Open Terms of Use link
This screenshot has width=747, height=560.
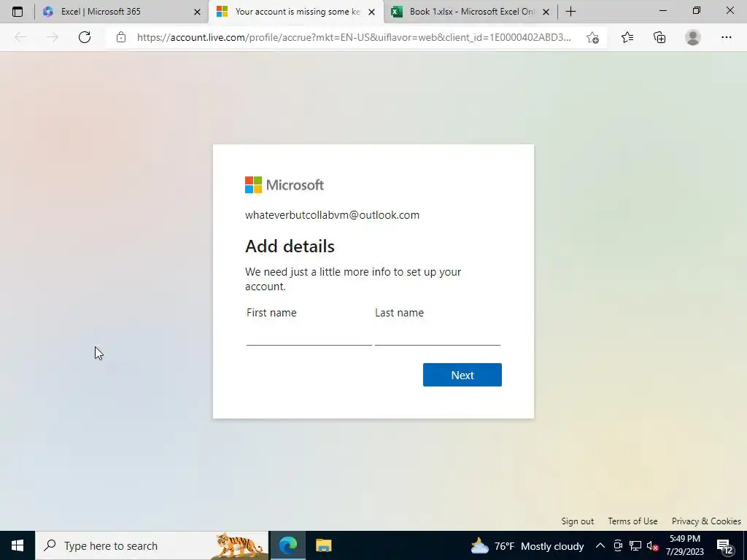(632, 521)
